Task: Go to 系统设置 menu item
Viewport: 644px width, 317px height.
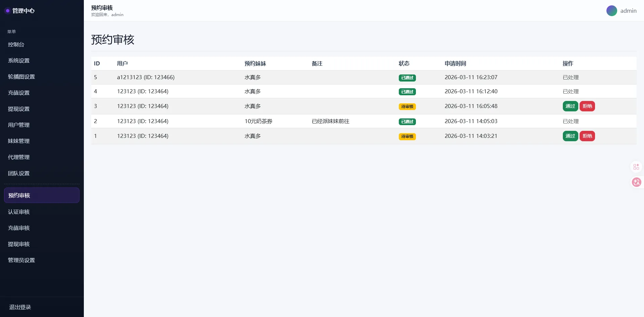Action: [19, 61]
